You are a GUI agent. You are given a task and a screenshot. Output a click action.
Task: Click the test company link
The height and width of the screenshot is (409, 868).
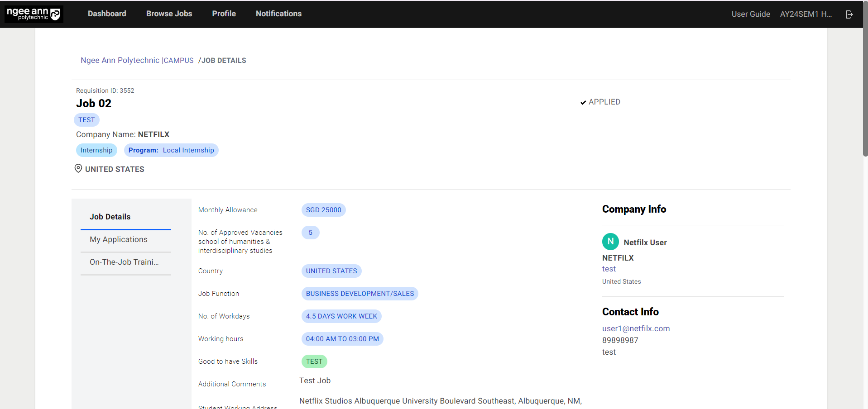pos(609,269)
